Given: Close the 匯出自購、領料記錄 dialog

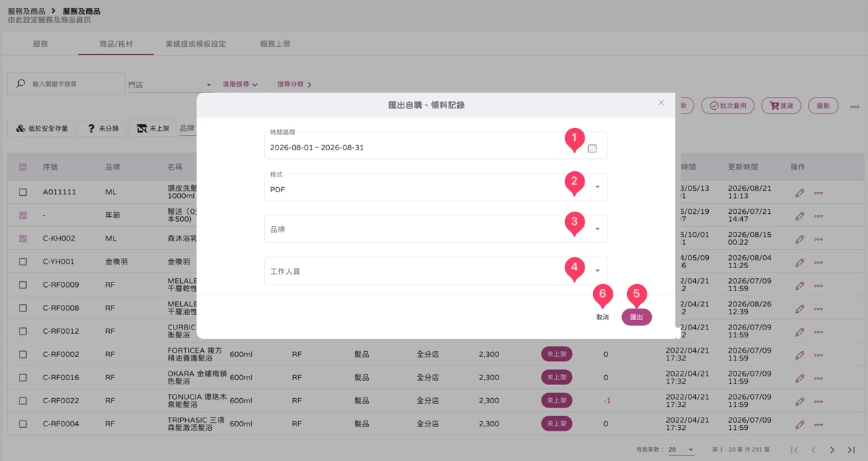Looking at the screenshot, I should [661, 103].
